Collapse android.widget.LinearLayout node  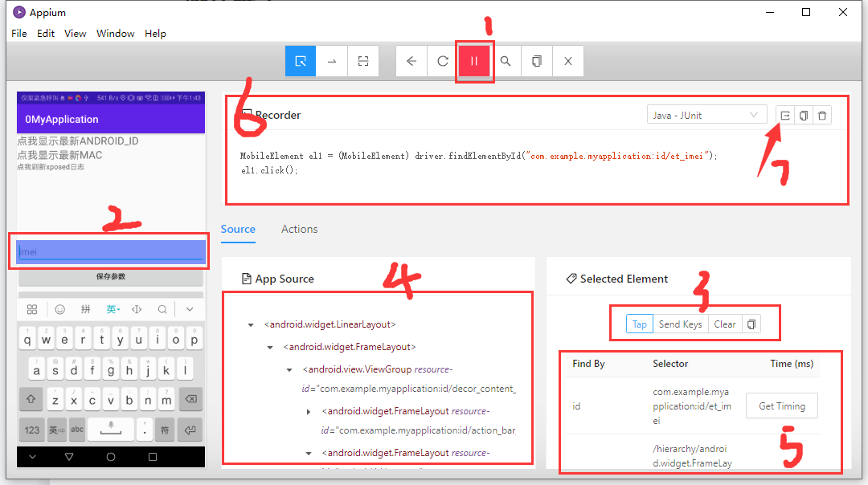click(x=251, y=325)
